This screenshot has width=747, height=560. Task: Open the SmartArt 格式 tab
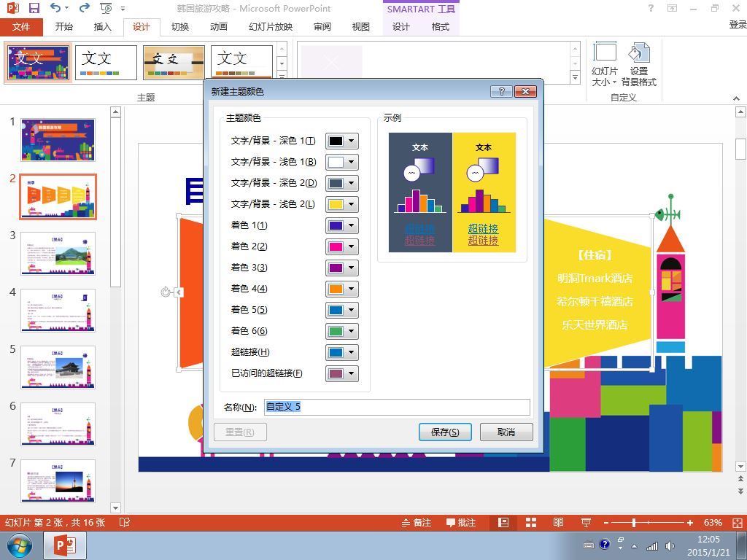[x=440, y=27]
